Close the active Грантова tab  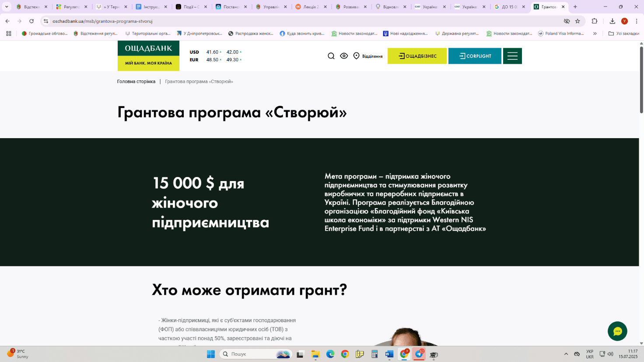coord(563,7)
